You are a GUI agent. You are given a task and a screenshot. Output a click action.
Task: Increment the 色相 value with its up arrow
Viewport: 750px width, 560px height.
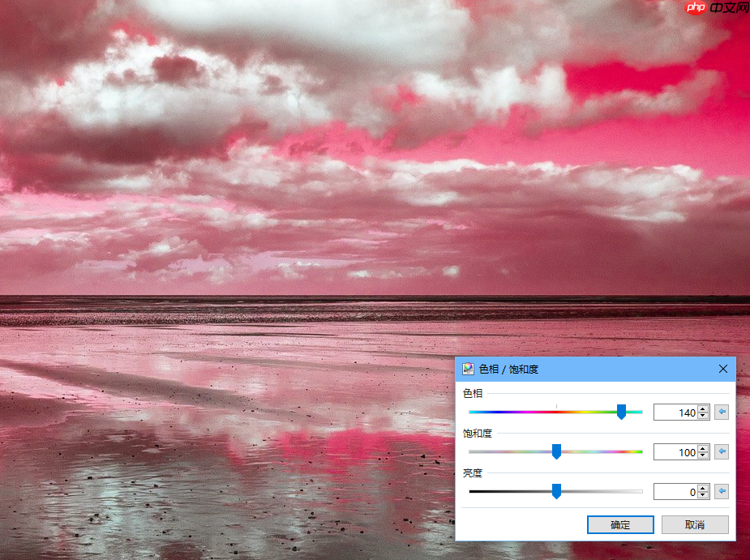click(x=703, y=408)
